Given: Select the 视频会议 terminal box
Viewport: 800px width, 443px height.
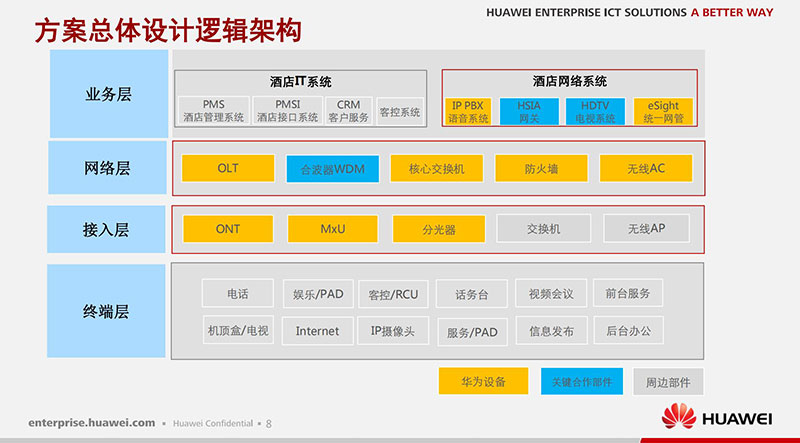Looking at the screenshot, I should [551, 293].
